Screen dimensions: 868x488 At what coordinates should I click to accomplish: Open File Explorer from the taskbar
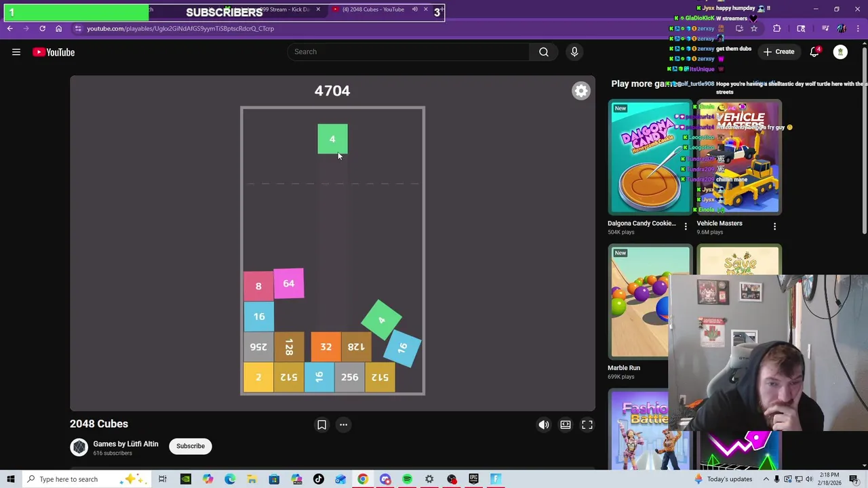pyautogui.click(x=252, y=479)
